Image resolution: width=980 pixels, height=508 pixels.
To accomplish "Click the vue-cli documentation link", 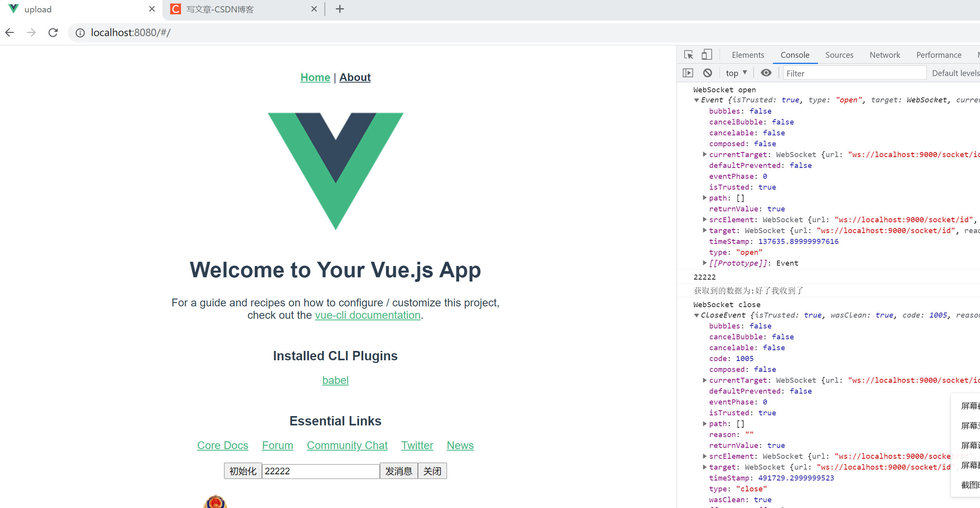I will coord(367,315).
